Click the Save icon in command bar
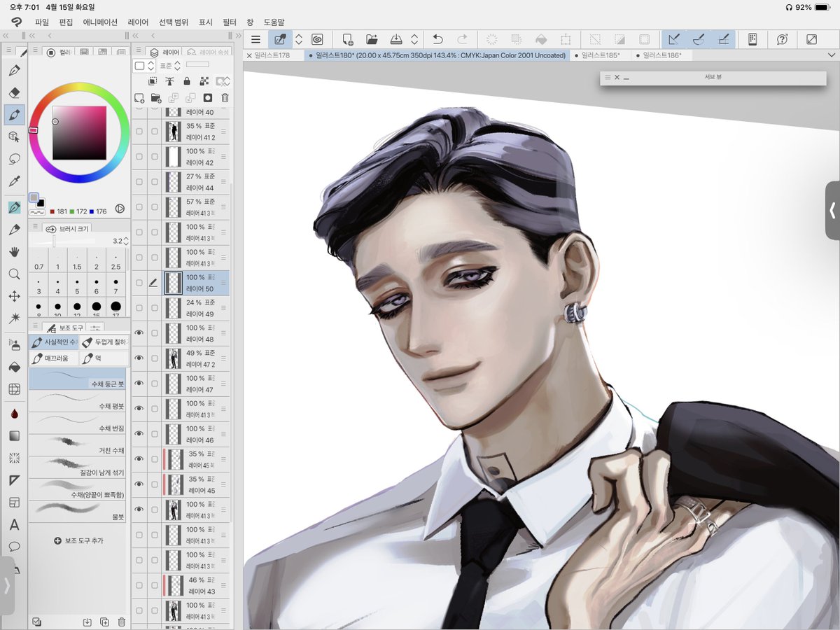The image size is (840, 630). 396,40
